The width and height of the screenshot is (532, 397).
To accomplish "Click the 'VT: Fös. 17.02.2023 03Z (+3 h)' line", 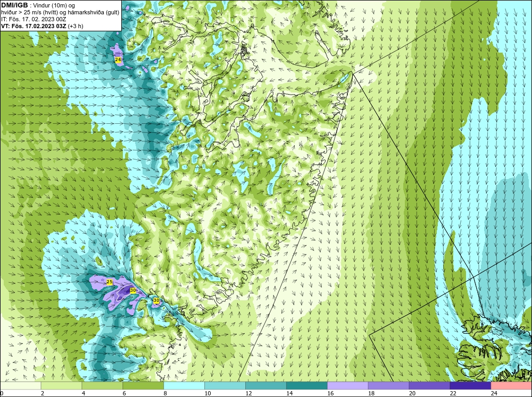I will click(x=42, y=26).
